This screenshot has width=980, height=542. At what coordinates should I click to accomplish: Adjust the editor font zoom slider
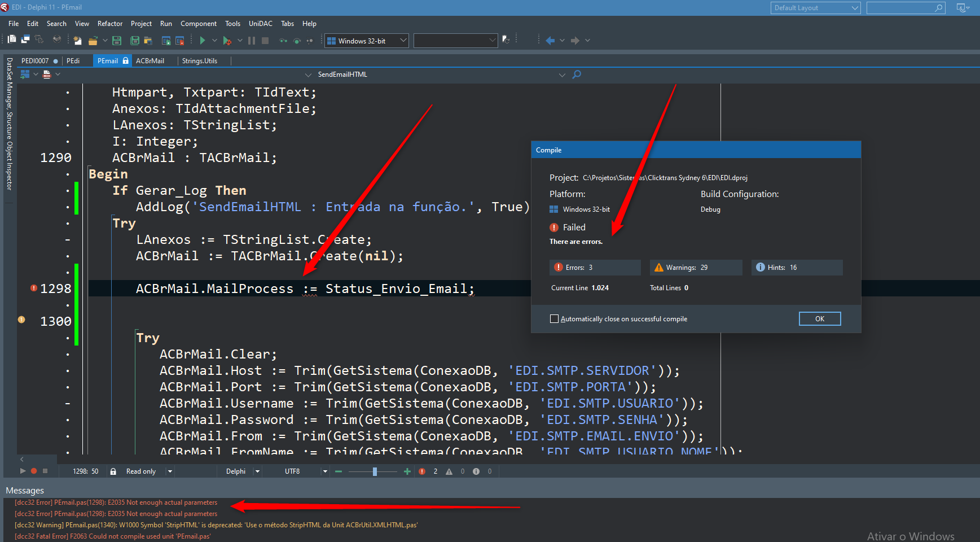coord(375,471)
